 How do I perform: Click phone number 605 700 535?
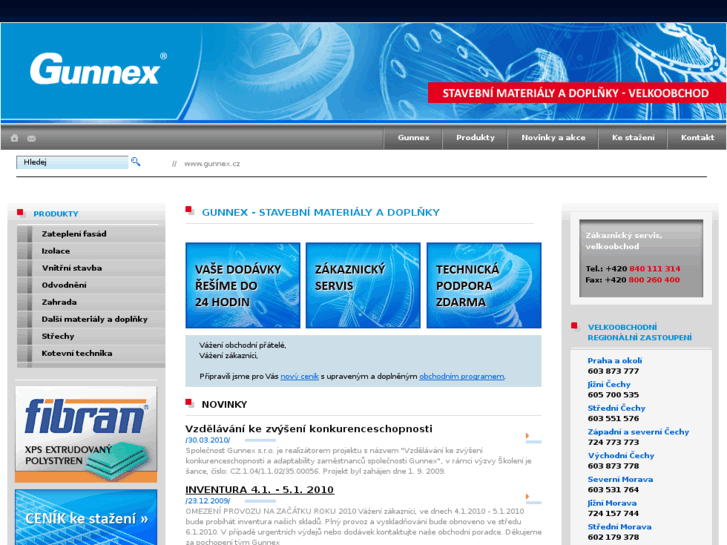[x=613, y=395]
